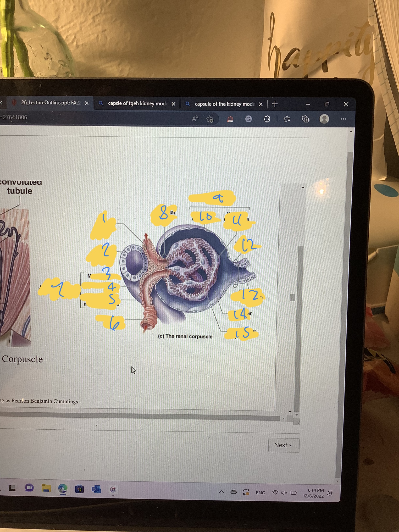This screenshot has width=399, height=532.
Task: Open the Grammarly extension icon
Action: coord(249,119)
